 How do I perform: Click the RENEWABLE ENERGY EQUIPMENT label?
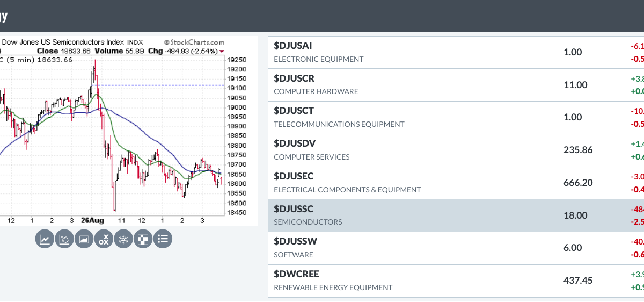pyautogui.click(x=333, y=287)
